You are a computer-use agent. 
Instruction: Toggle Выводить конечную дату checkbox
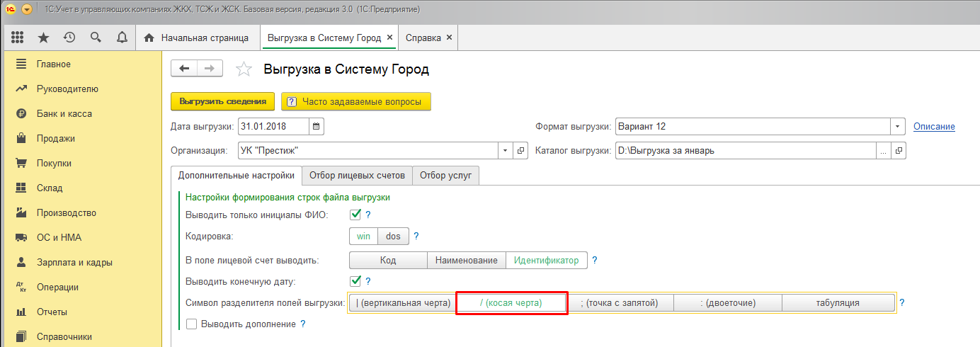tap(355, 281)
